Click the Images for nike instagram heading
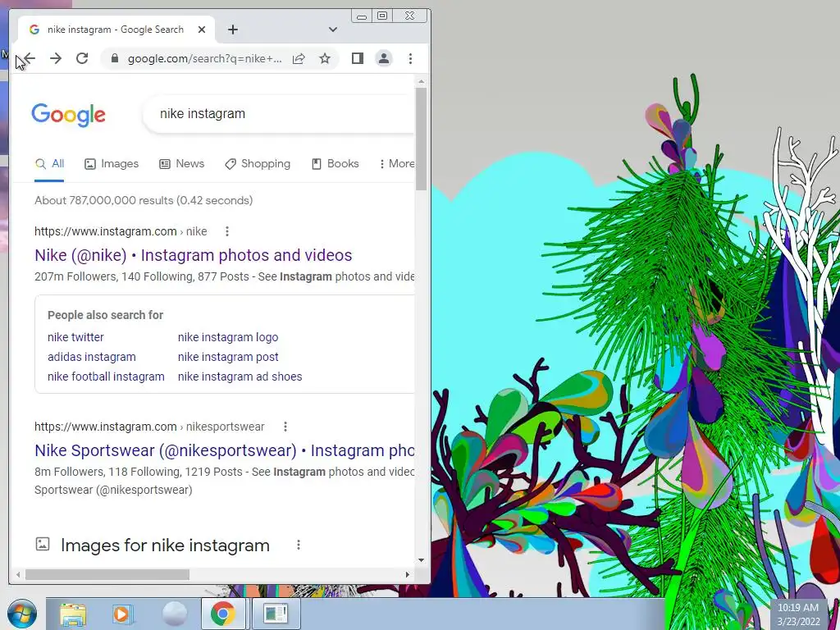 coord(165,546)
